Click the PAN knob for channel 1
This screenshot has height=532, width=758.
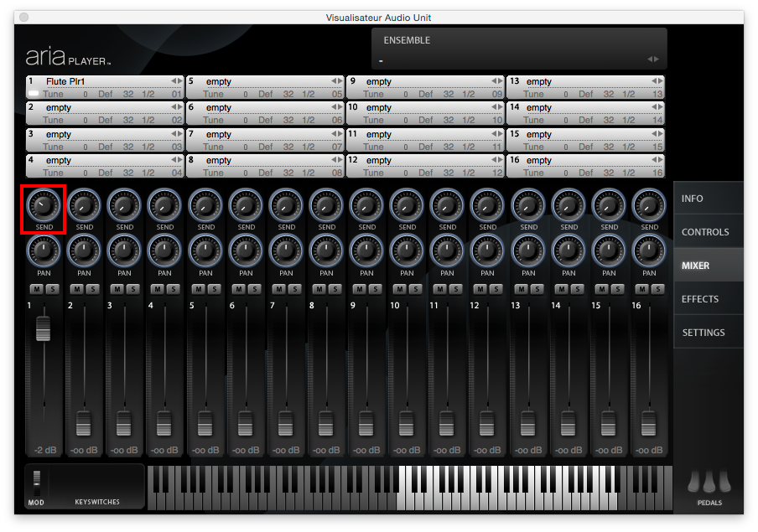click(44, 249)
